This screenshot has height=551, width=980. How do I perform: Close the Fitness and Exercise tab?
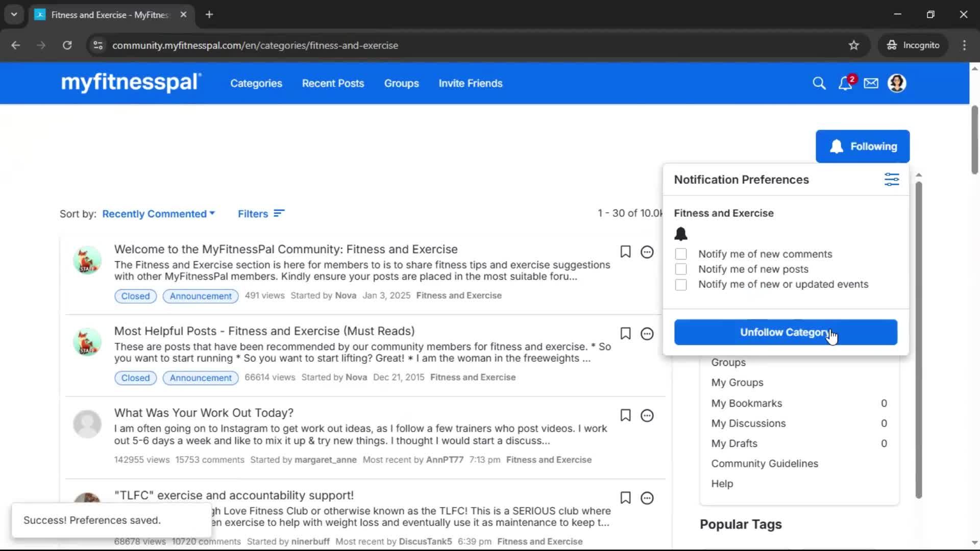coord(183,14)
